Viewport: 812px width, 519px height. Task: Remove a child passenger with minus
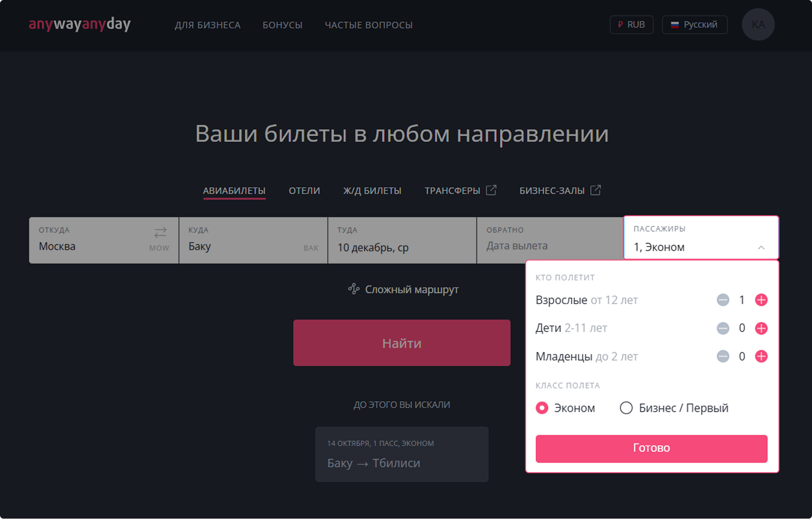coord(723,328)
